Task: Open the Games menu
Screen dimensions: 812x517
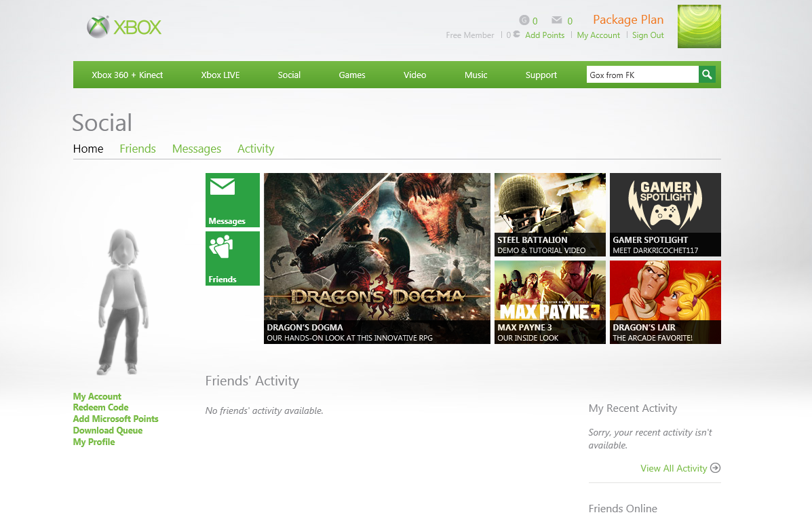Action: (352, 75)
